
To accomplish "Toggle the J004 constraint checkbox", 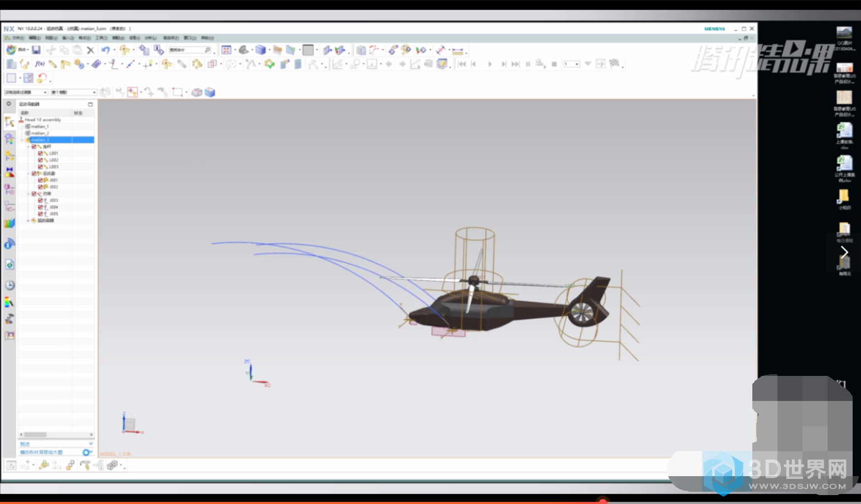I will (40, 207).
